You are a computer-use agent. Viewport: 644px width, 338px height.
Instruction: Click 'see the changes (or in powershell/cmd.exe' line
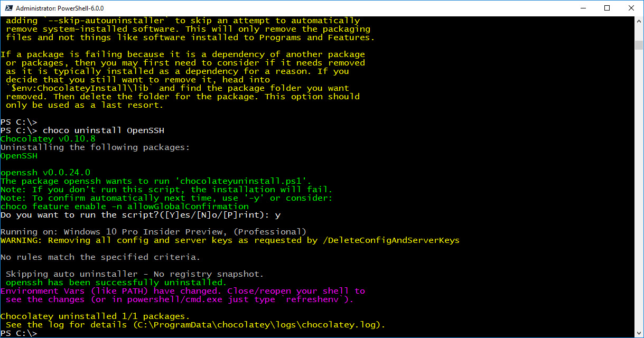180,299
